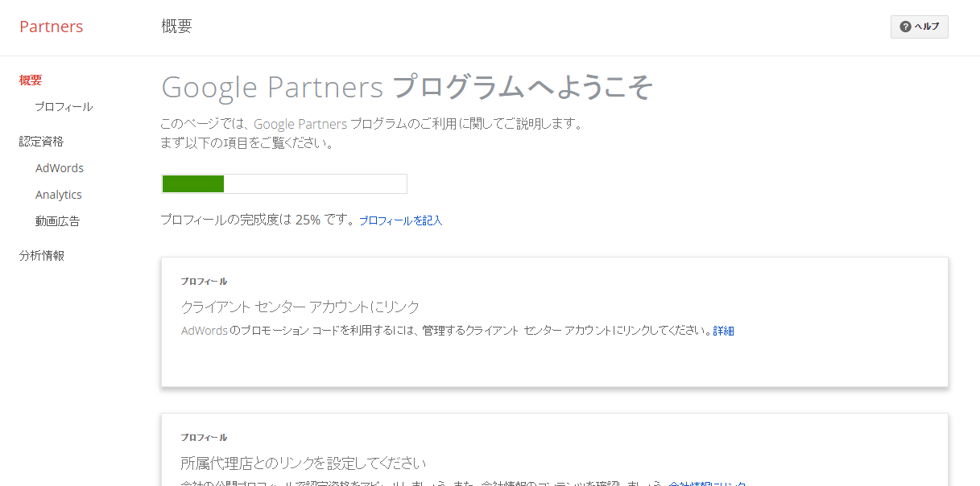Open 分析情報 in the sidebar
The height and width of the screenshot is (486, 980).
point(42,256)
